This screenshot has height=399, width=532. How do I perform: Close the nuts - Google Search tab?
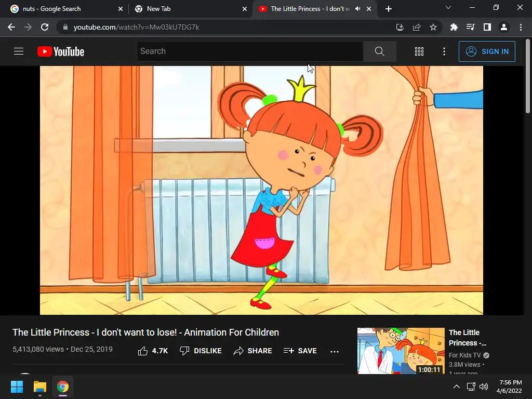tap(121, 9)
